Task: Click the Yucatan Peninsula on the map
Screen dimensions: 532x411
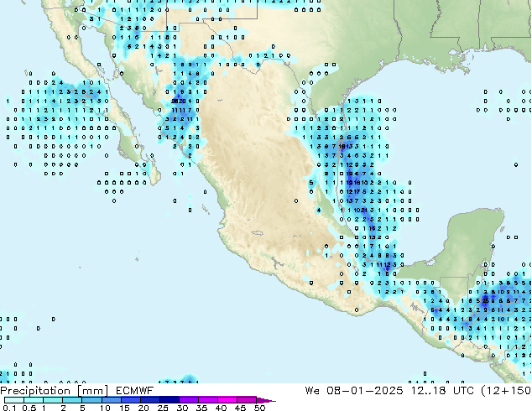Action: point(468,243)
